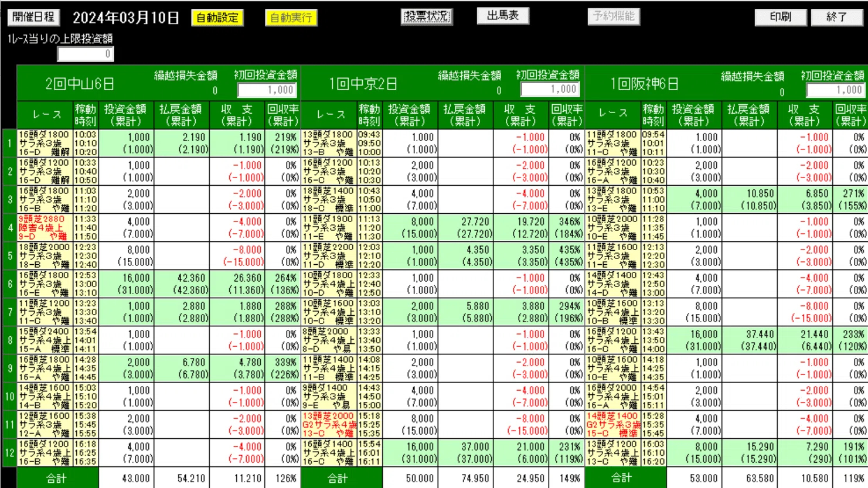Image resolution: width=868 pixels, height=488 pixels.
Task: Click the 終了 exit button
Action: coord(836,17)
